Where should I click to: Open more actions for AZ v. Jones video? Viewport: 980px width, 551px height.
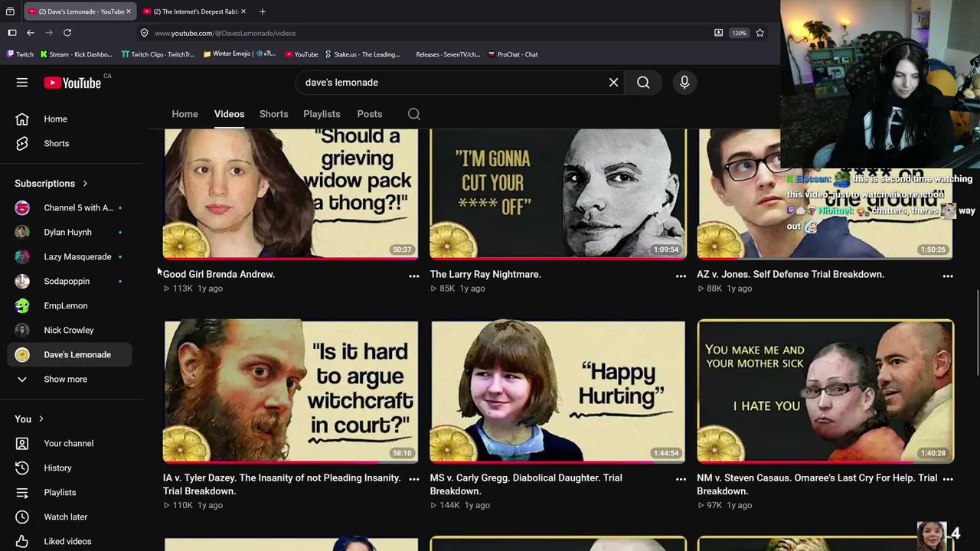tap(948, 275)
